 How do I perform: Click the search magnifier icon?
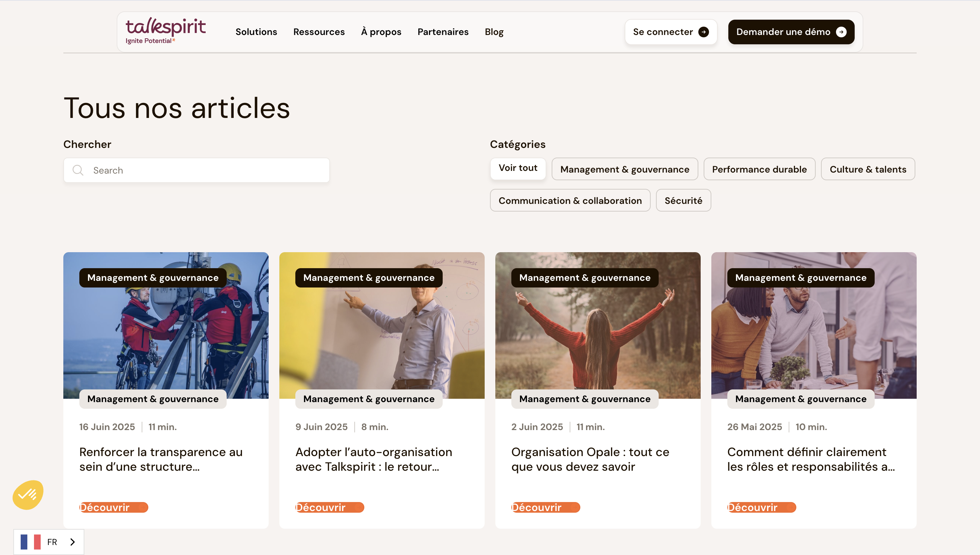pyautogui.click(x=78, y=170)
